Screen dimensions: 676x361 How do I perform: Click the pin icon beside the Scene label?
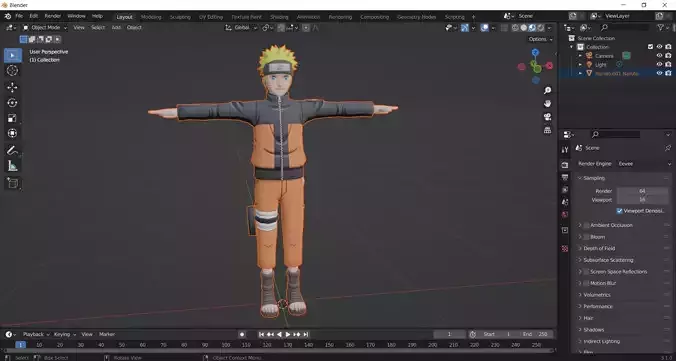coord(668,148)
